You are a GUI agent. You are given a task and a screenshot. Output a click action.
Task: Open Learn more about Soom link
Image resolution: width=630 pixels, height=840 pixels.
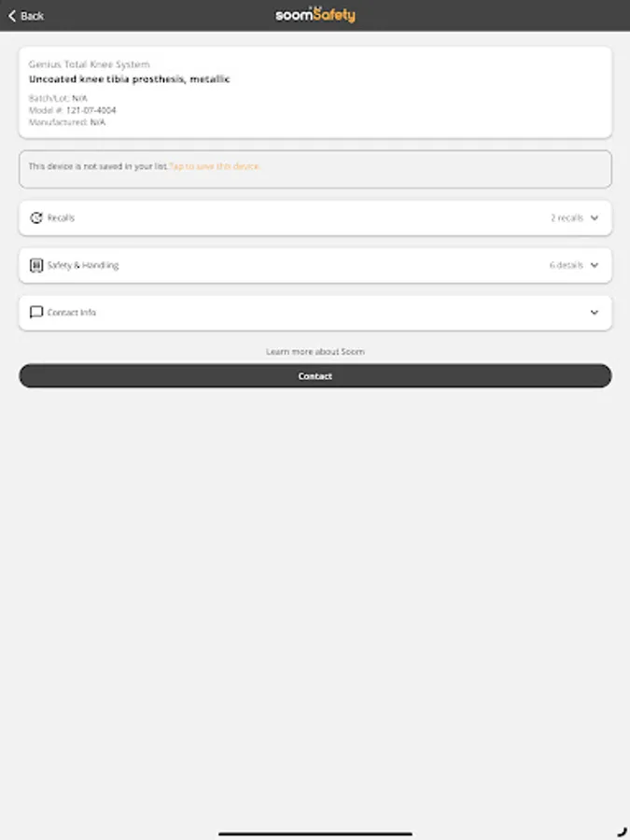(x=315, y=352)
